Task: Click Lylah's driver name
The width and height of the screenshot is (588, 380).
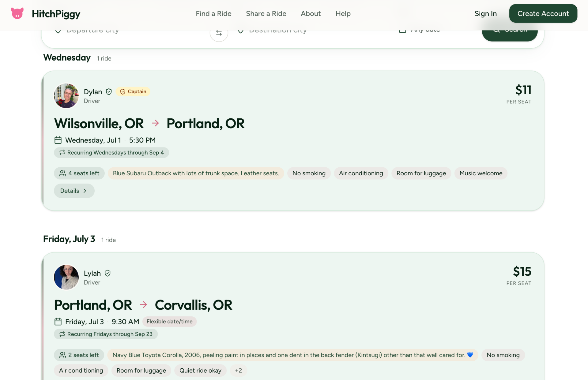Action: 92,273
